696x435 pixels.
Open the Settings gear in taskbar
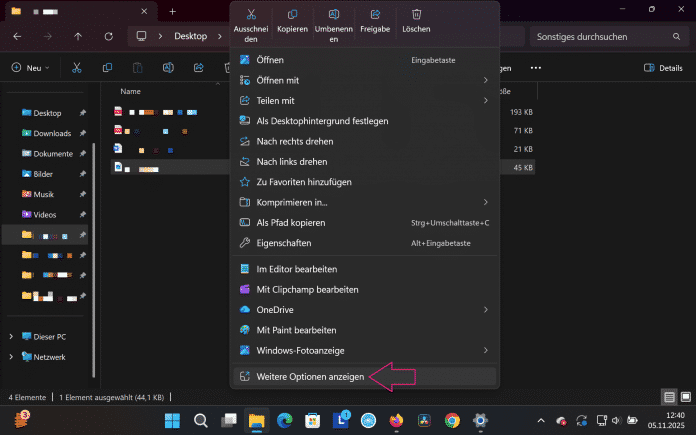(x=480, y=420)
